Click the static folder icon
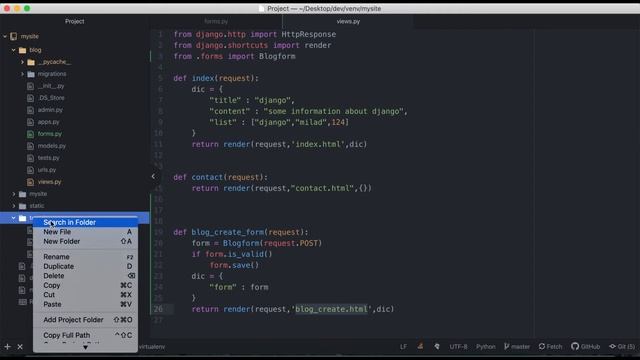 tap(22, 206)
